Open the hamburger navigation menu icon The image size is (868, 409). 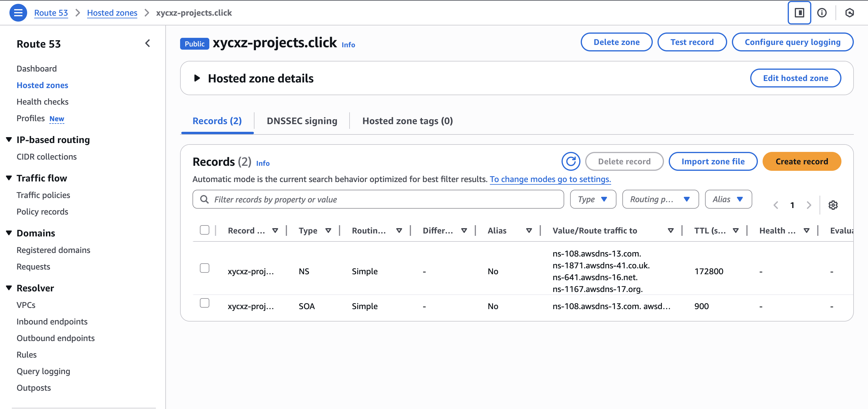(x=18, y=13)
